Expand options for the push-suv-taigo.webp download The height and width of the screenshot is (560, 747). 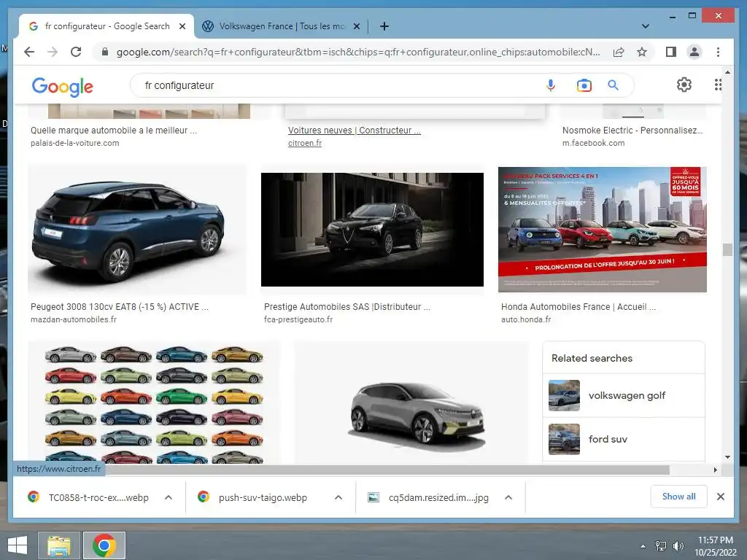tap(338, 497)
